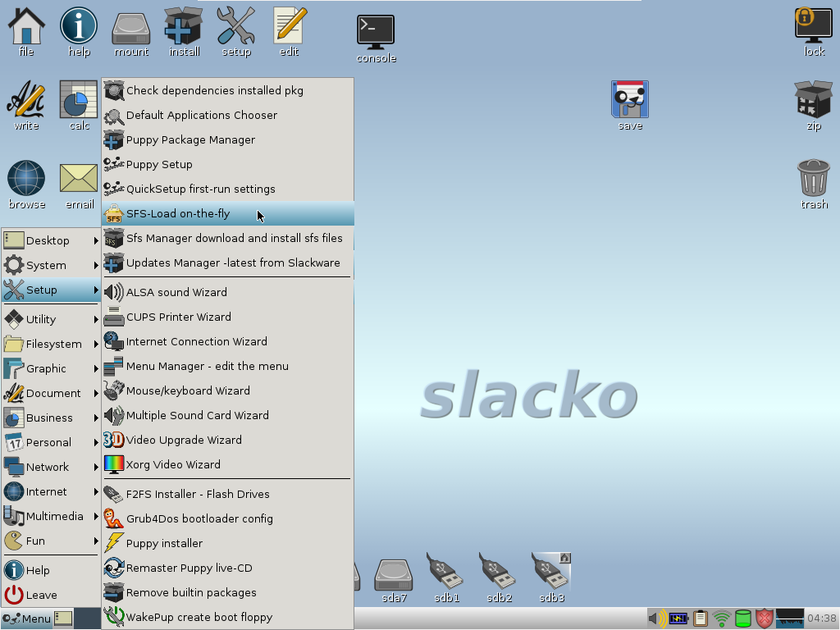840x630 pixels.
Task: Open Remove builtin packages
Action: click(x=228, y=593)
